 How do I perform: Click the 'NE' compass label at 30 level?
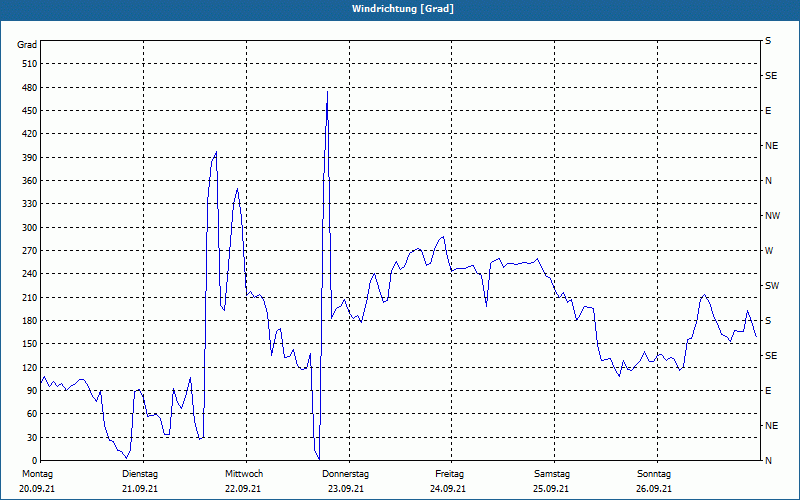coord(771,426)
